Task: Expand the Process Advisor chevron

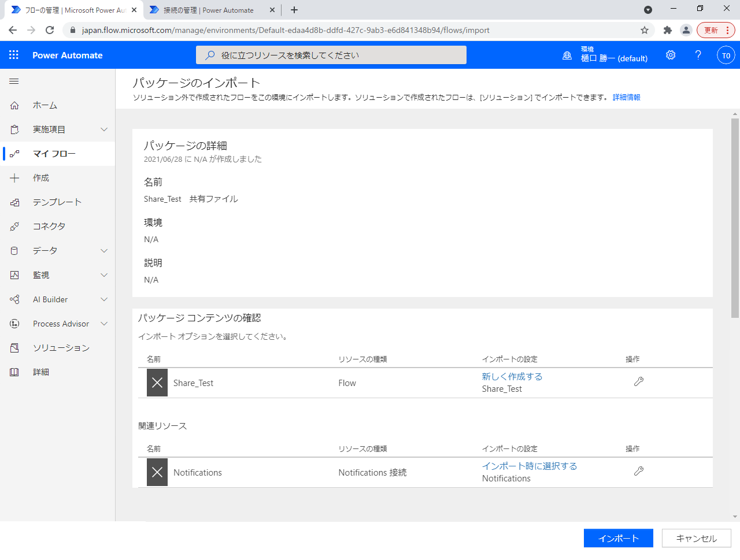Action: pos(104,324)
